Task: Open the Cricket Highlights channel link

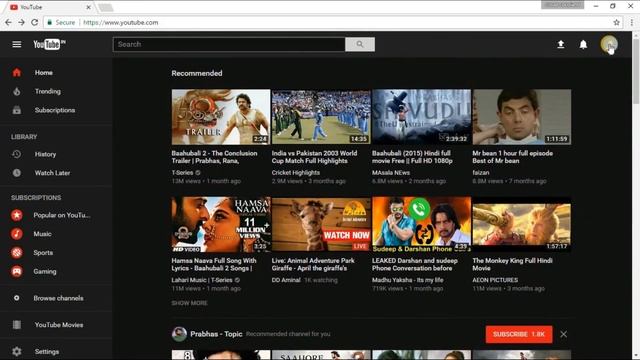Action: (x=296, y=173)
